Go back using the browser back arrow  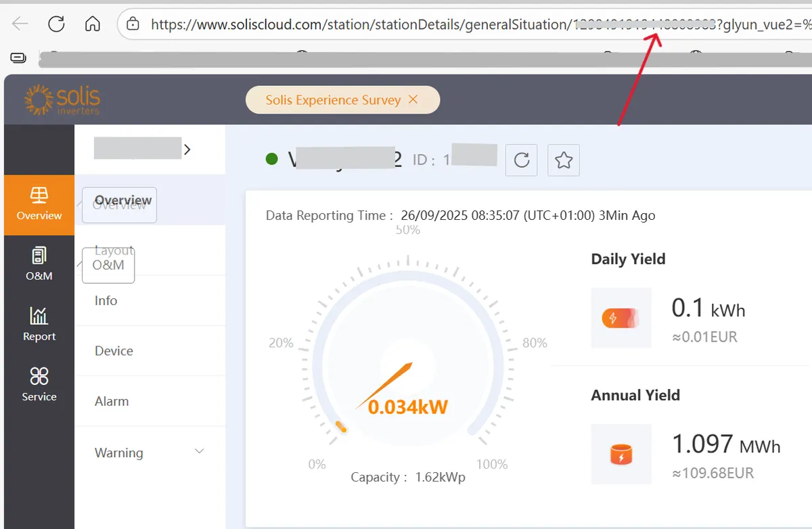coord(20,24)
